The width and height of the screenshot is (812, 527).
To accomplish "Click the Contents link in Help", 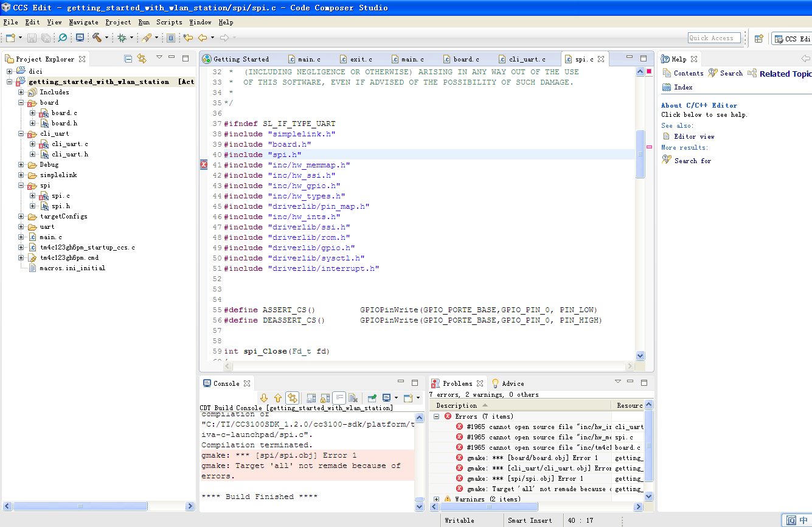I will click(688, 73).
